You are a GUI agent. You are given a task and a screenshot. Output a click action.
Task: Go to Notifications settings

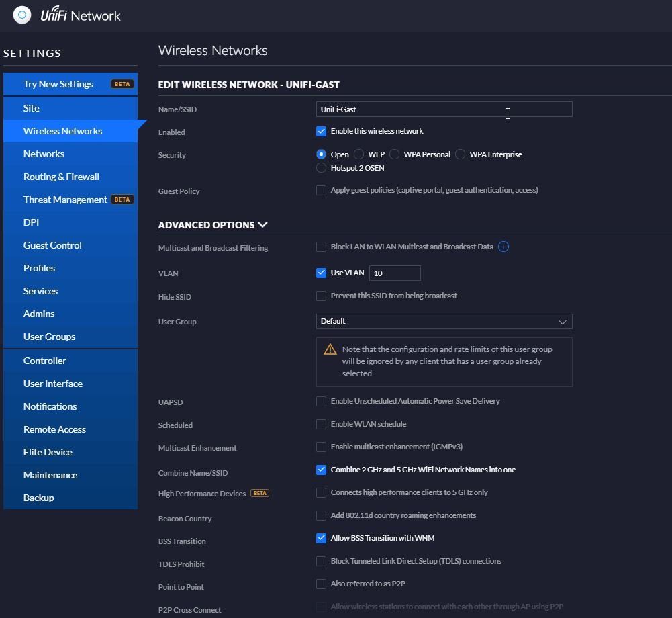[x=70, y=406]
